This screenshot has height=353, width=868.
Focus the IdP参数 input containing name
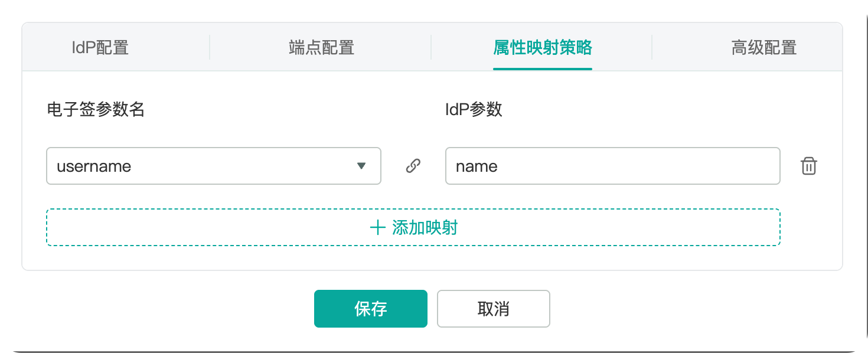point(612,166)
